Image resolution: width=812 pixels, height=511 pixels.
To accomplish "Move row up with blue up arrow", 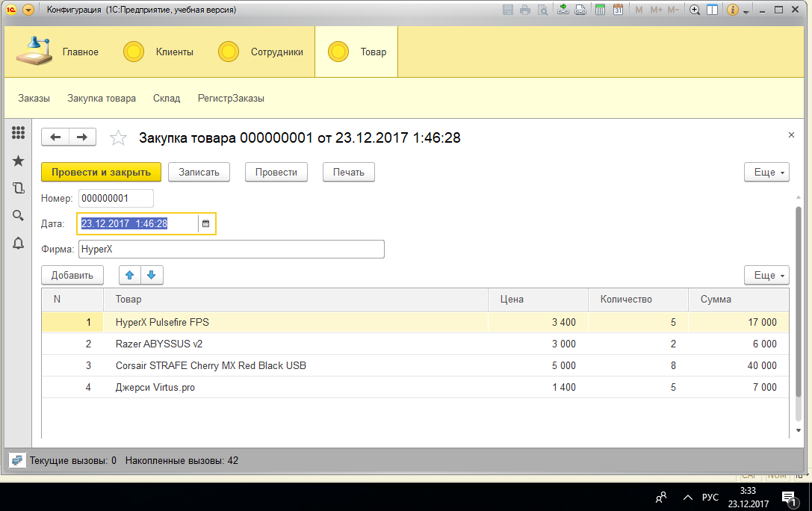I will tap(130, 276).
